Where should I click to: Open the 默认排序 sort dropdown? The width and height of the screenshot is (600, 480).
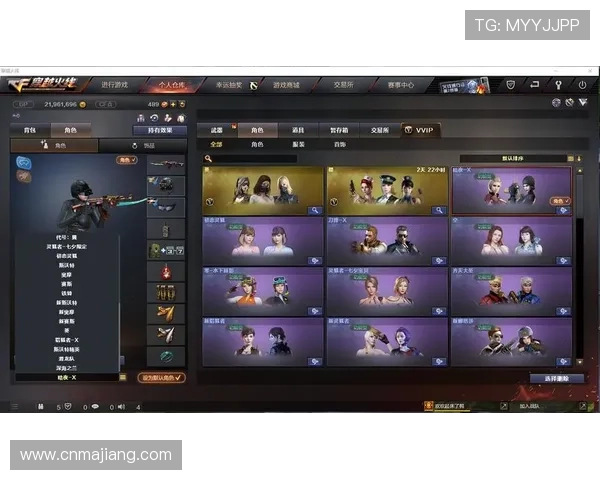[x=517, y=158]
